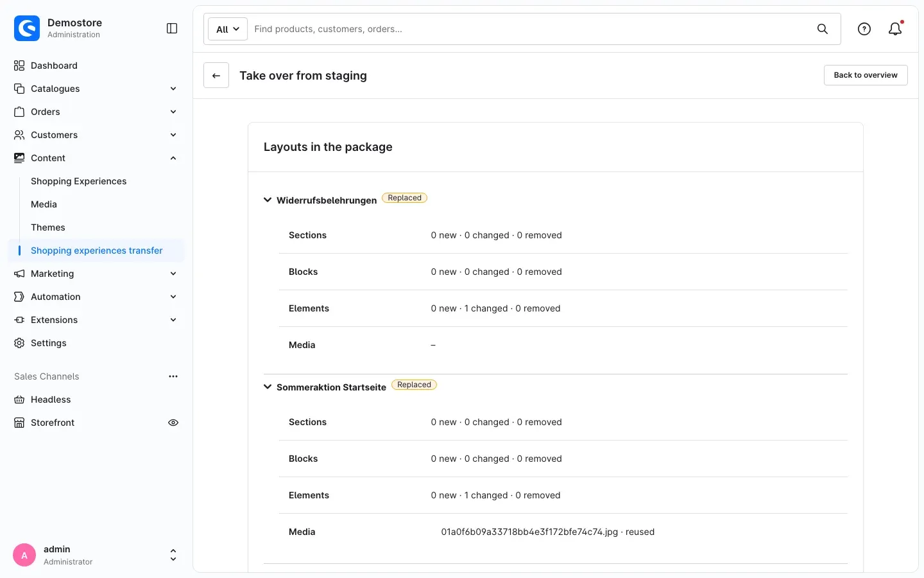Click the Headless sales channel basket icon
The height and width of the screenshot is (578, 924).
pyautogui.click(x=19, y=399)
